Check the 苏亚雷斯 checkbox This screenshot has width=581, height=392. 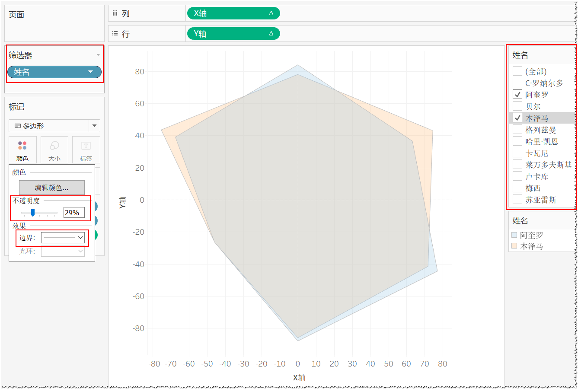517,199
